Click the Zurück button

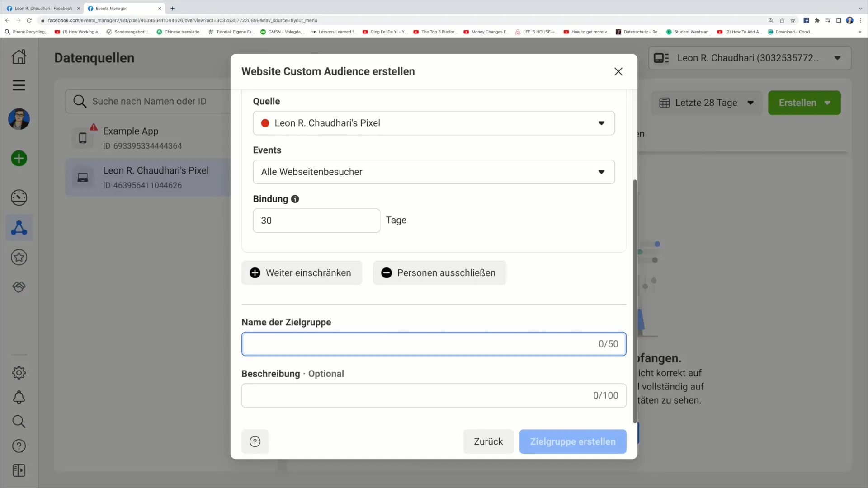coord(488,441)
